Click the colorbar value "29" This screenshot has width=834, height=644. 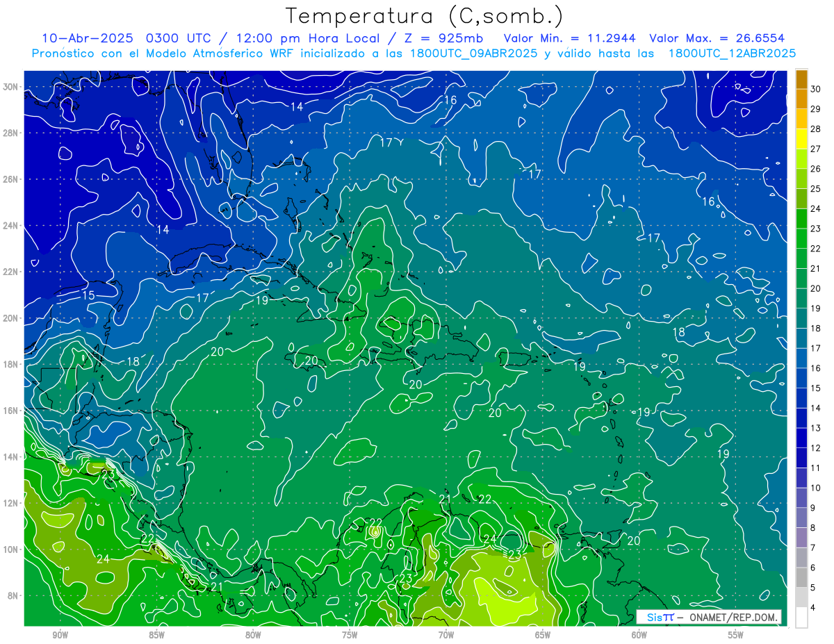click(x=816, y=108)
